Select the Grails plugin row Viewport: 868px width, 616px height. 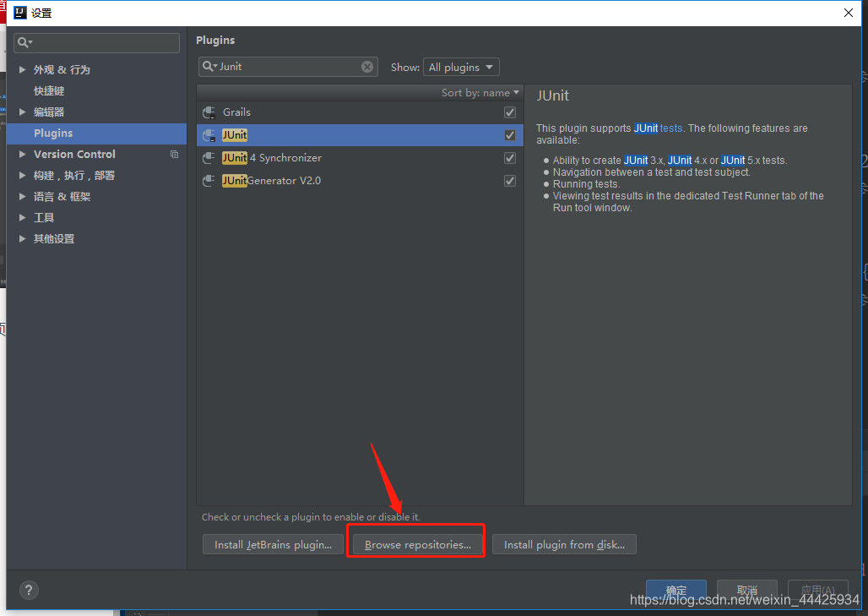click(360, 112)
